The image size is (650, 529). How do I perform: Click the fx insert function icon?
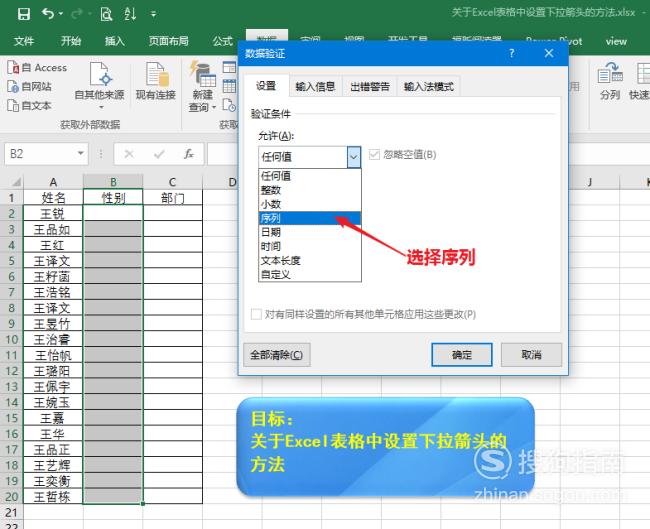[x=189, y=154]
